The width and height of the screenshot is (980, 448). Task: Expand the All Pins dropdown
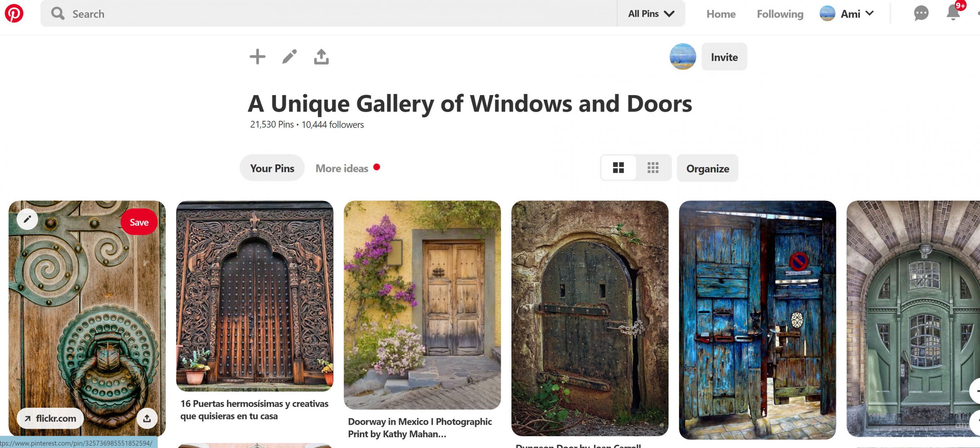pyautogui.click(x=651, y=14)
